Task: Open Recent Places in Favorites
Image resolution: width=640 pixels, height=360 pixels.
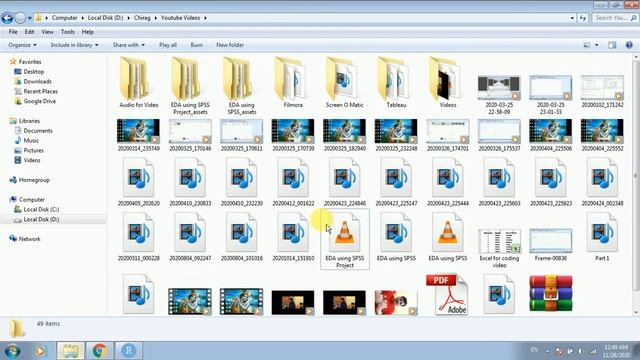Action: coord(40,91)
